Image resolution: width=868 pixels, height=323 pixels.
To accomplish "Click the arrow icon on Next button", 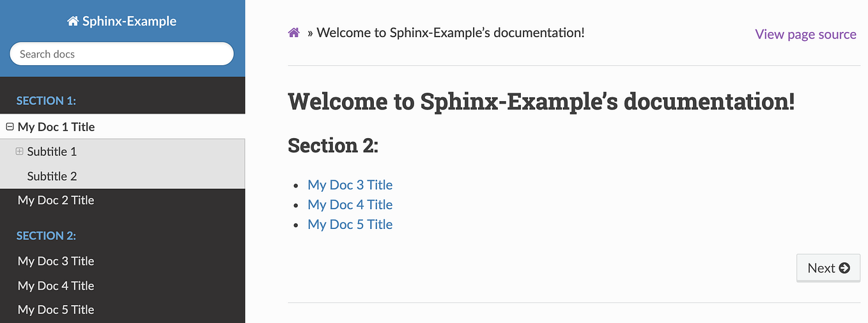I will 844,268.
